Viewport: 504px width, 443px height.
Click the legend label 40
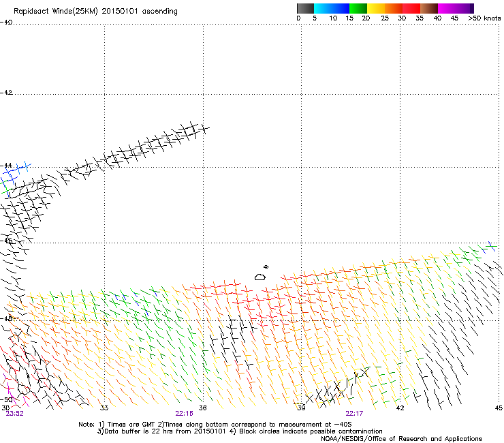click(437, 18)
